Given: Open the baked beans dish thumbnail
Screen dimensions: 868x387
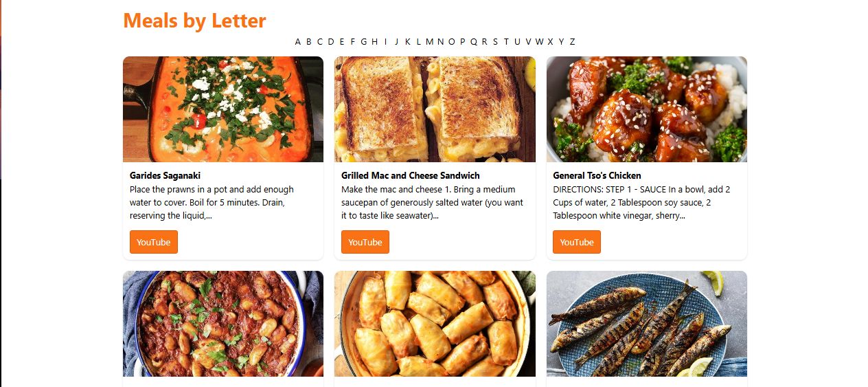Looking at the screenshot, I should pyautogui.click(x=223, y=324).
